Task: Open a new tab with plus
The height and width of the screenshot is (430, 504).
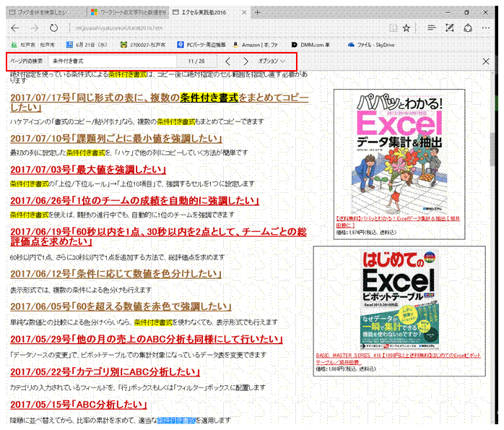Action: pyautogui.click(x=258, y=12)
